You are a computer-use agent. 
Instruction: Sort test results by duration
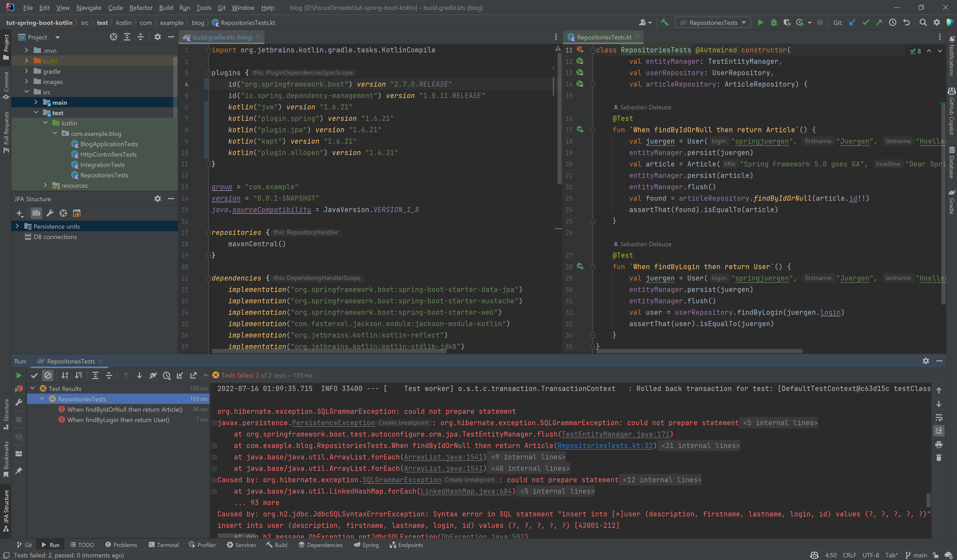tap(79, 375)
